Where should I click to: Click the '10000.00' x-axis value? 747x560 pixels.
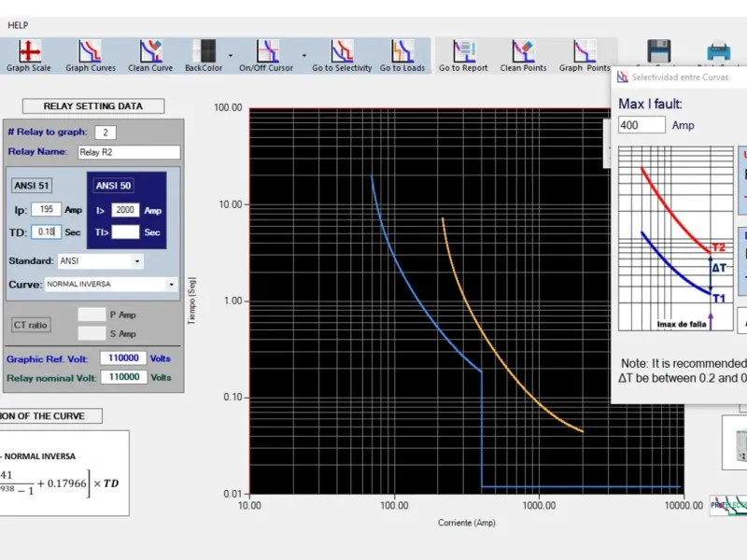click(x=684, y=506)
